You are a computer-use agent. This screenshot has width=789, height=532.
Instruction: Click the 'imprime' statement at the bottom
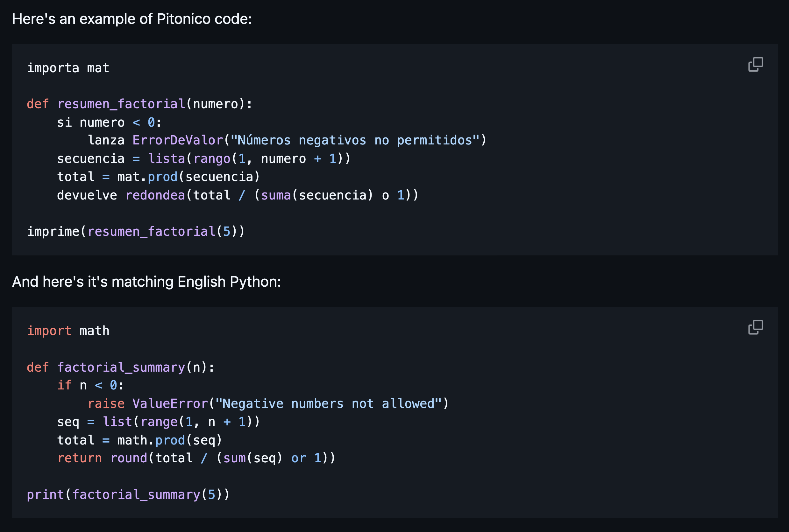[53, 231]
